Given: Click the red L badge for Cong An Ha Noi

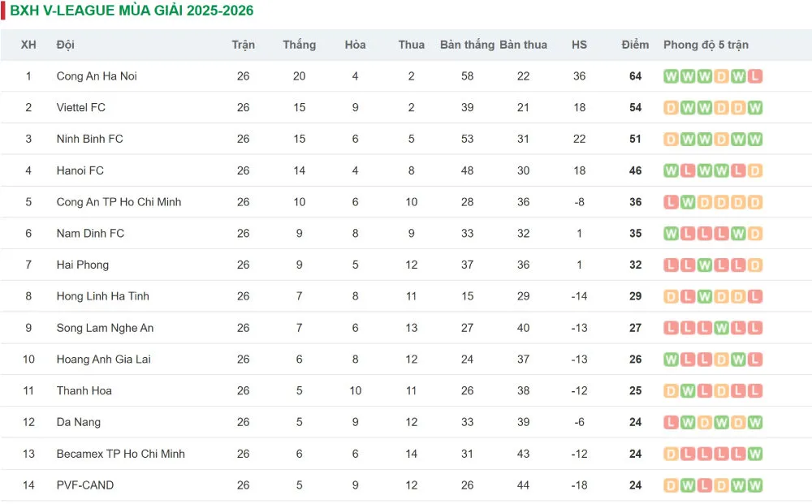Looking at the screenshot, I should point(755,76).
